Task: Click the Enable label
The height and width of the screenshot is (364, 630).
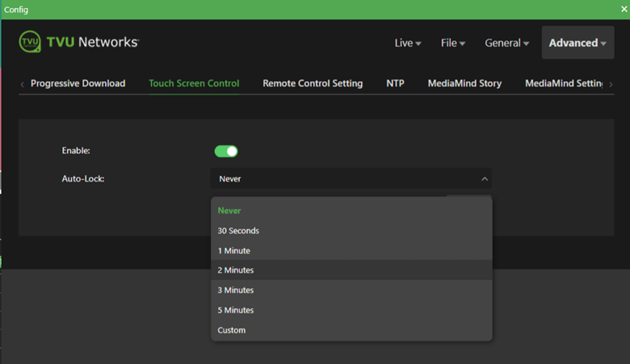Action: 76,150
